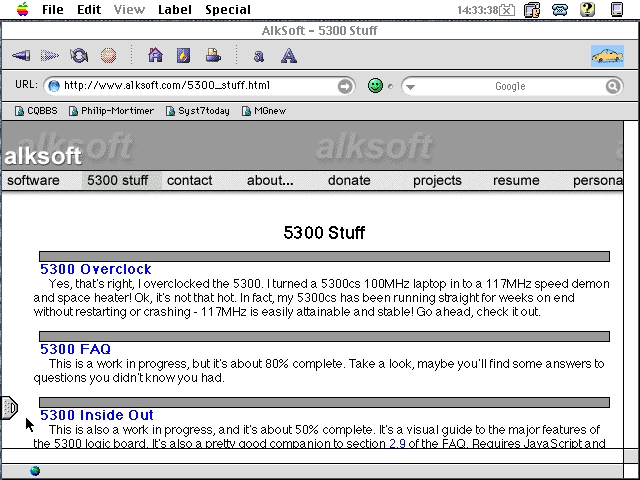Open the projects nav tab
The height and width of the screenshot is (480, 640).
(x=437, y=180)
